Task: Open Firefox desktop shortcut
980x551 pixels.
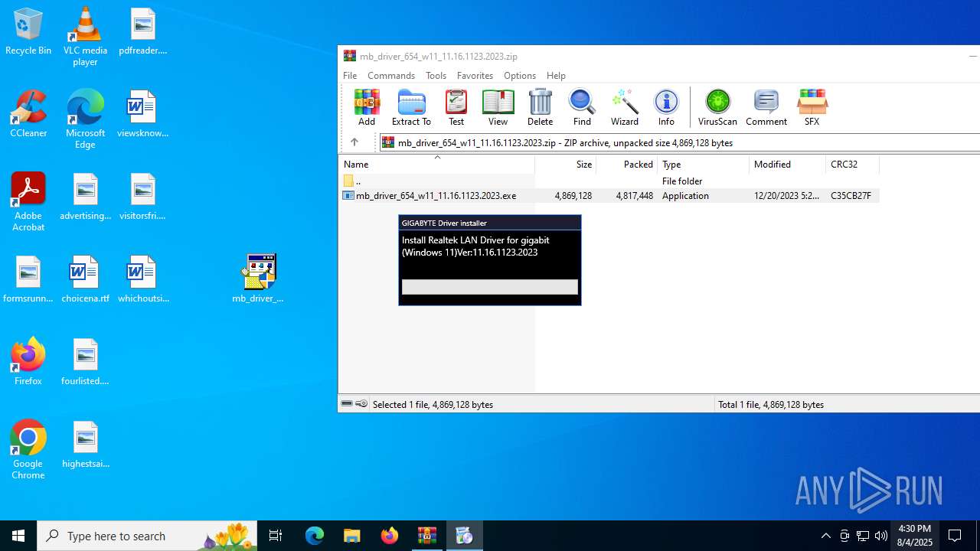Action: [x=28, y=363]
